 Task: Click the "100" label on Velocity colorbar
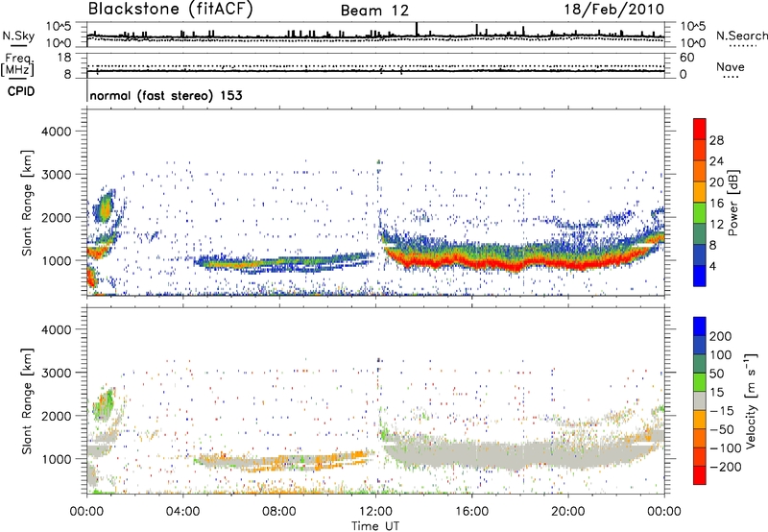pos(721,355)
